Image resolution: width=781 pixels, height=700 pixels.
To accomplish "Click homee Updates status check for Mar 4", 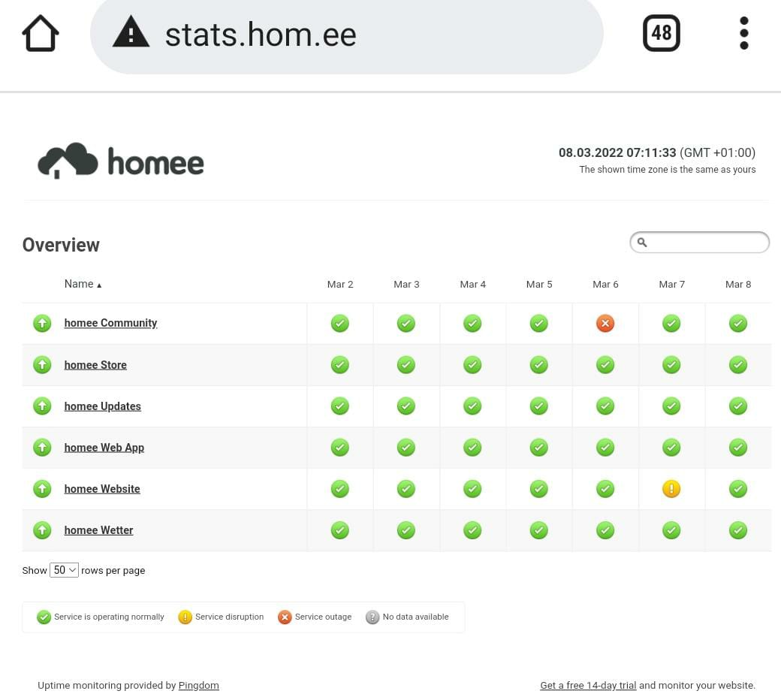I will [x=472, y=406].
